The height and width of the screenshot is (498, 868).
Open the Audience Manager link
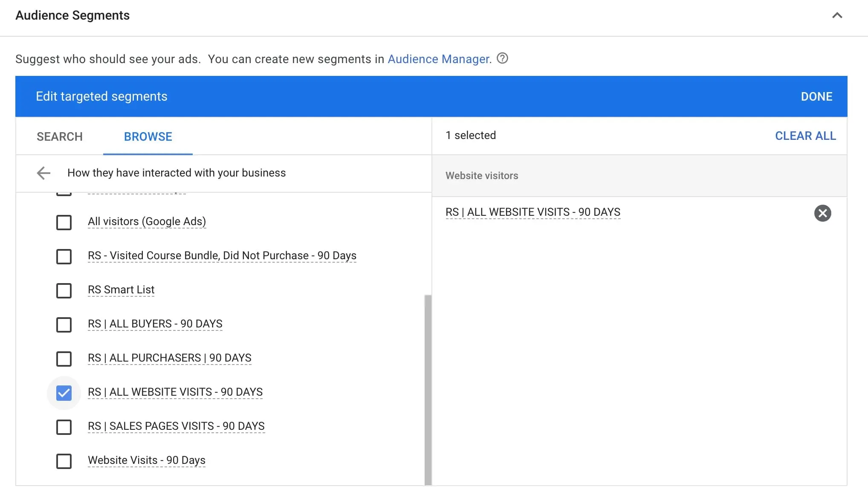tap(439, 59)
